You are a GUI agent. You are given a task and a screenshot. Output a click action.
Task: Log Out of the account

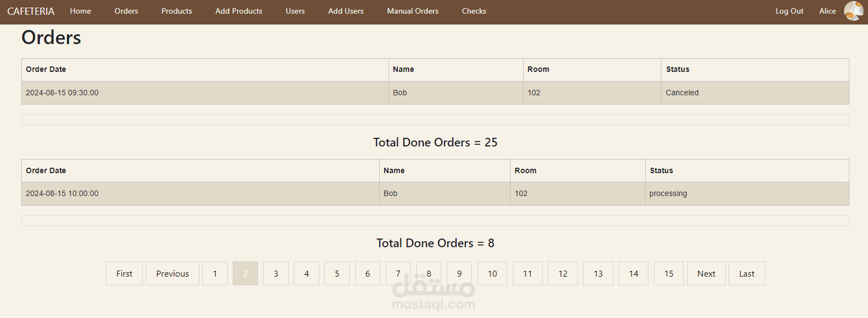(790, 11)
